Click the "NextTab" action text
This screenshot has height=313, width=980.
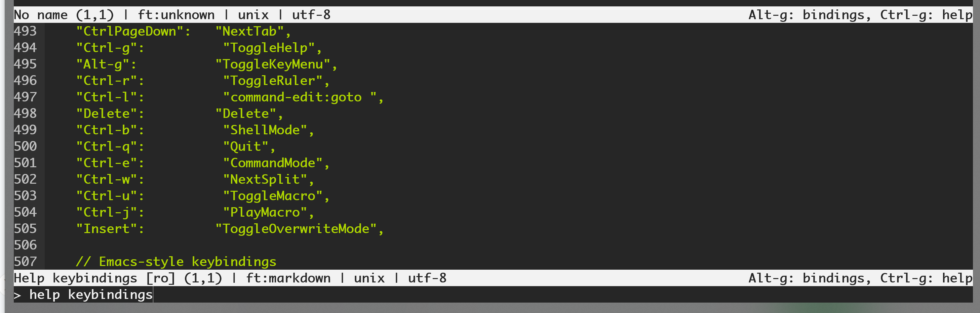click(249, 31)
